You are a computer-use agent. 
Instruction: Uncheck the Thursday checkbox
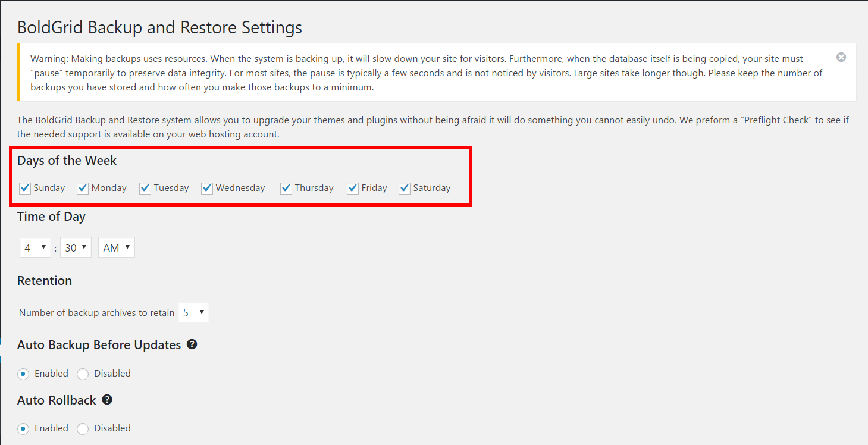[286, 188]
